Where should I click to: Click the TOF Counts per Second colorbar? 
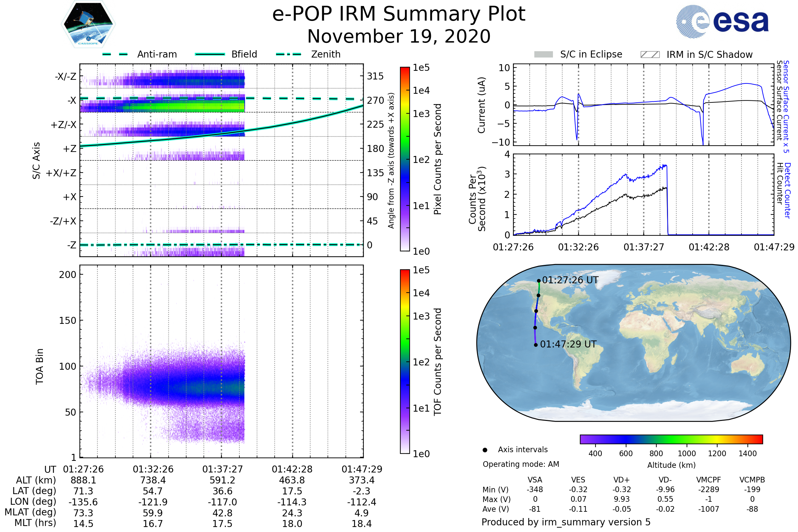click(x=405, y=362)
